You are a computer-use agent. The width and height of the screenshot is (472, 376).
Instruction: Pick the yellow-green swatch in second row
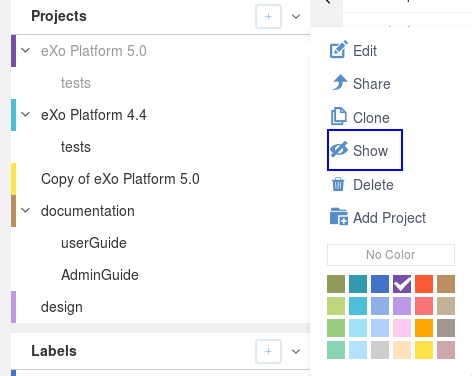[336, 306]
